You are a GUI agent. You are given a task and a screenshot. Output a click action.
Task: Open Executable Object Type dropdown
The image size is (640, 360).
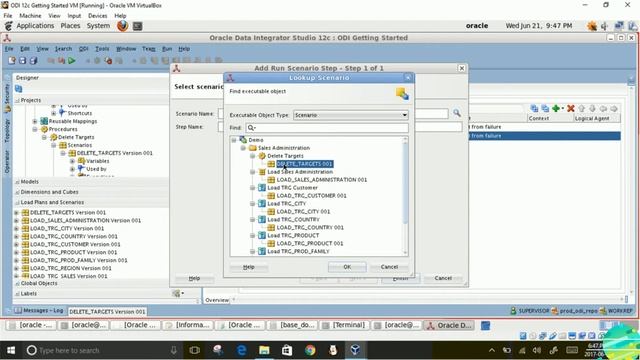click(351, 115)
